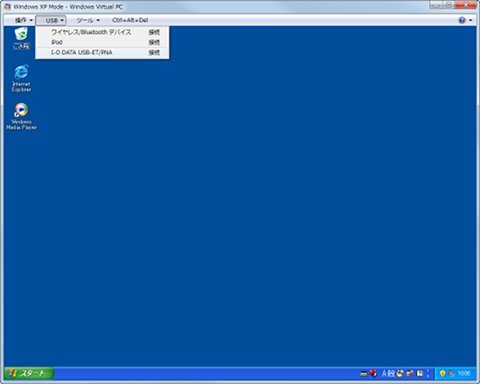480x384 pixels.
Task: Click the Windows Virtual PC title bar icon
Action: click(7, 7)
